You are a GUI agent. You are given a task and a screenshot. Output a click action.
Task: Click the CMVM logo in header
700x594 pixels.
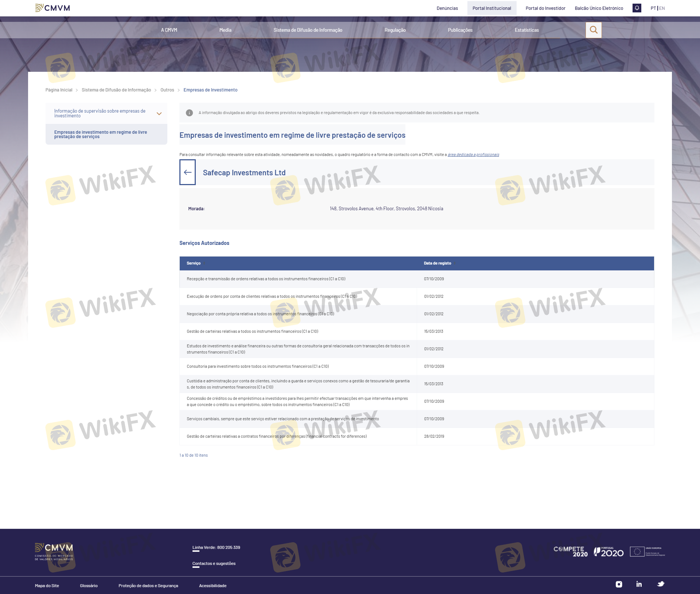tap(52, 8)
